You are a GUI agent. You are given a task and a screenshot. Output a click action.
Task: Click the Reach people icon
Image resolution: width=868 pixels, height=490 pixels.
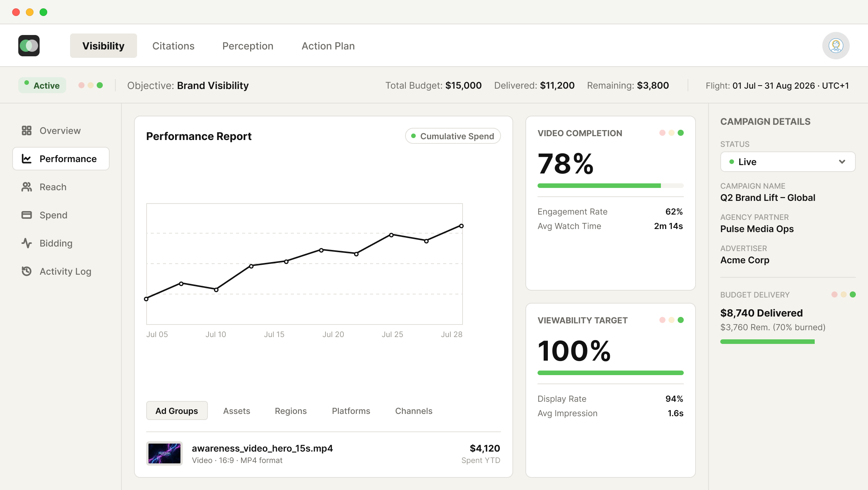(27, 187)
